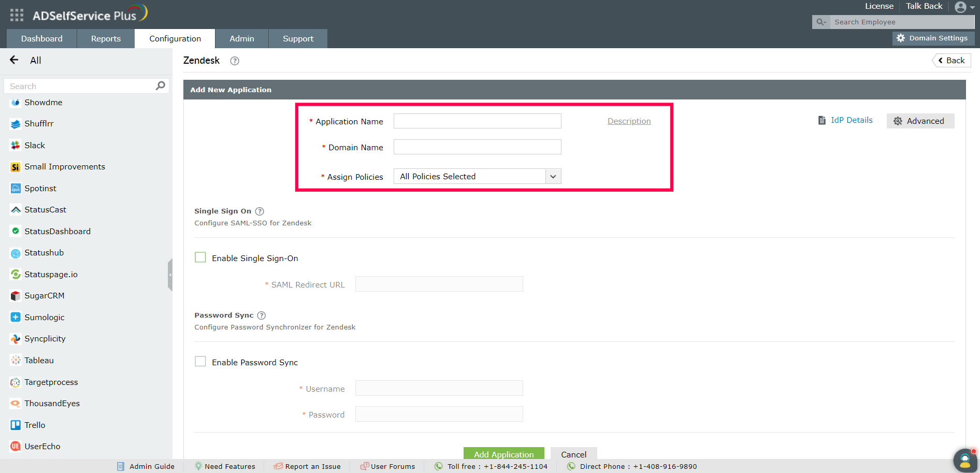Click the Search Employee field
This screenshot has width=980, height=473.
901,22
